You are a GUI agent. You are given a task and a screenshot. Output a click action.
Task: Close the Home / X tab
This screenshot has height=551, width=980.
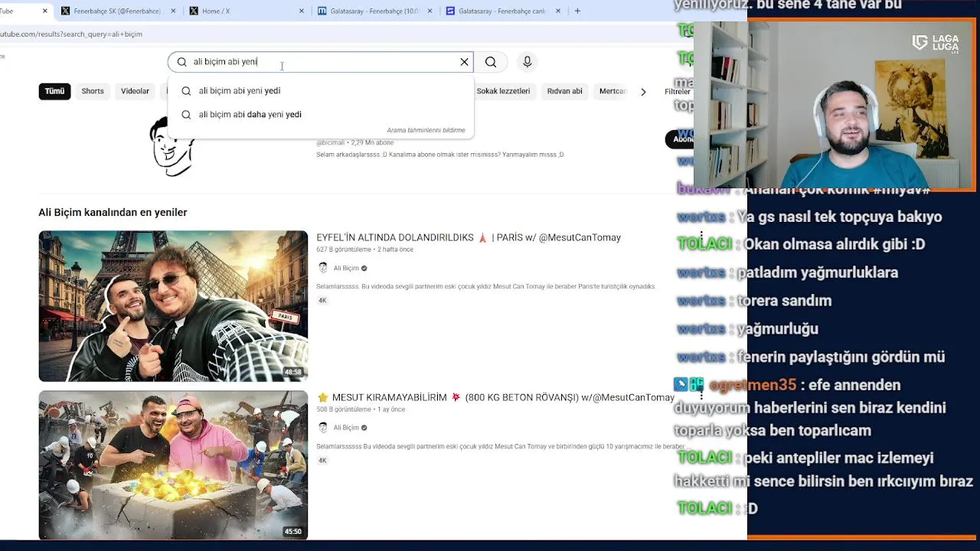click(x=302, y=11)
